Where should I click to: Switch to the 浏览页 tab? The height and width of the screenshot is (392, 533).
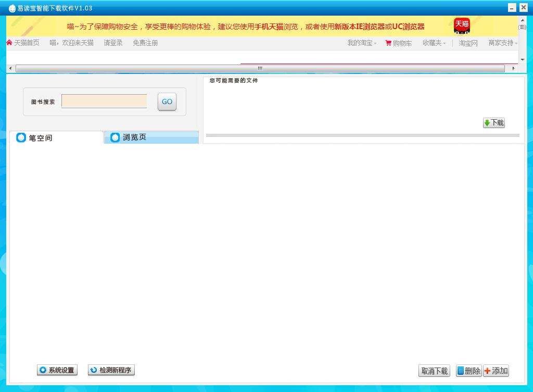point(151,137)
